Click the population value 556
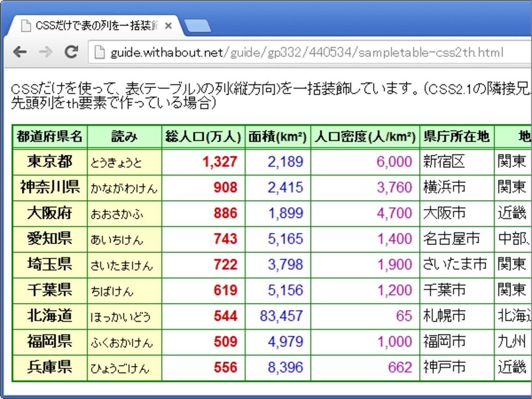The image size is (532, 399). click(225, 368)
